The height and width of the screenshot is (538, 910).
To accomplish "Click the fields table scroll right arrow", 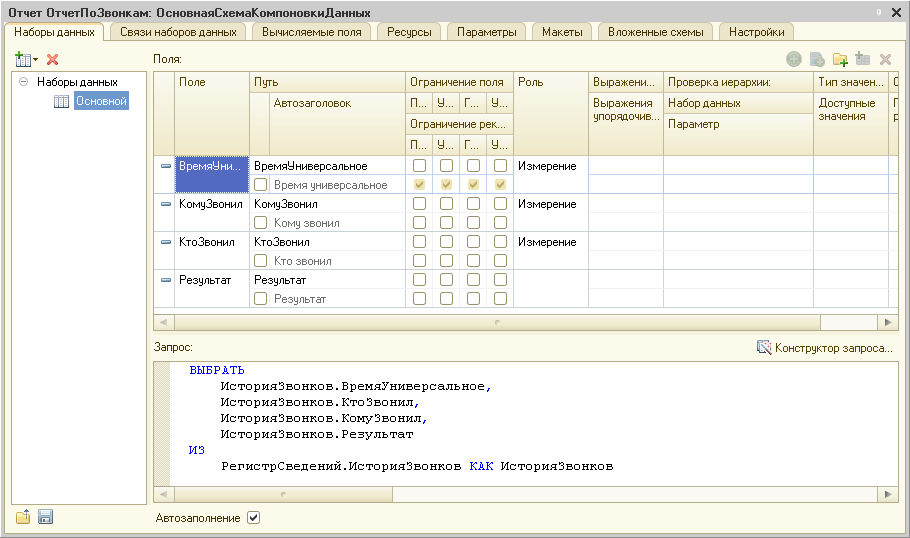I will pos(887,322).
